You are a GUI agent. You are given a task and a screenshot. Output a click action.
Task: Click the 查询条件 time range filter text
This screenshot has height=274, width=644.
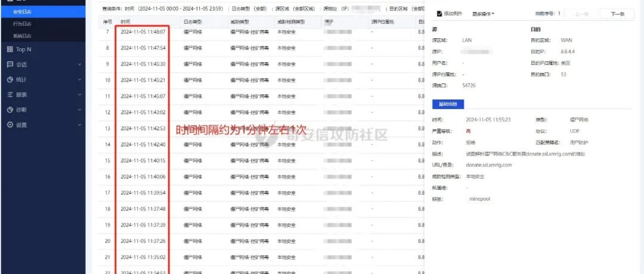pyautogui.click(x=163, y=8)
